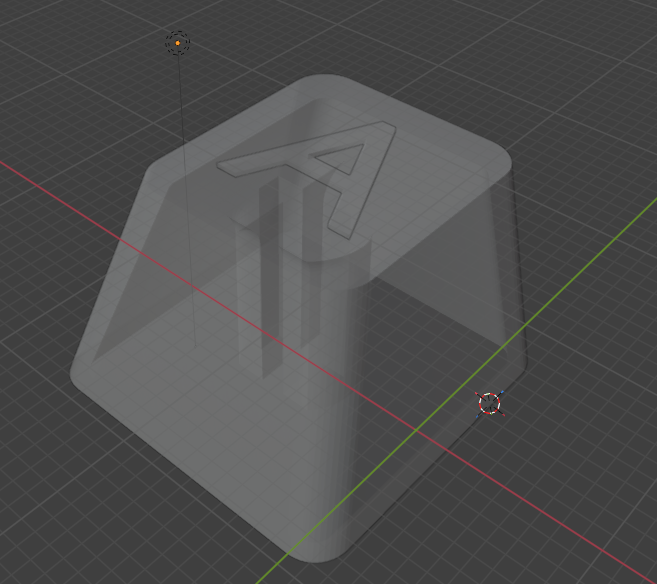This screenshot has height=584, width=657.
Task: Select the point light object
Action: click(x=178, y=43)
